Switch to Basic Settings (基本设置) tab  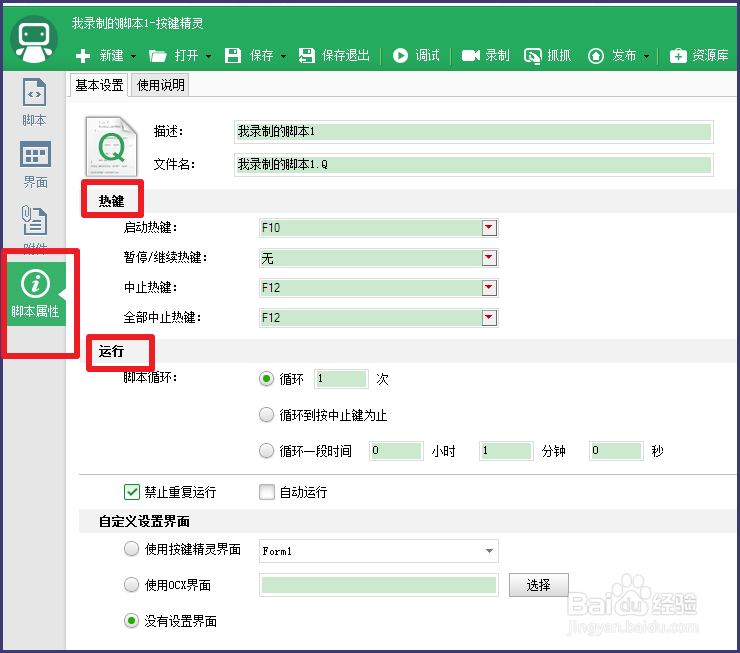coord(99,85)
